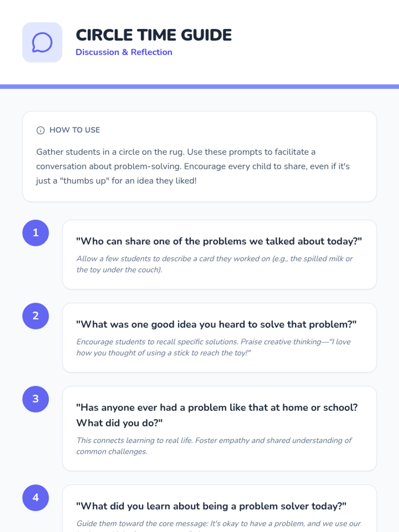Click the info icon beside HOW TO USE
The height and width of the screenshot is (532, 399).
pos(41,130)
